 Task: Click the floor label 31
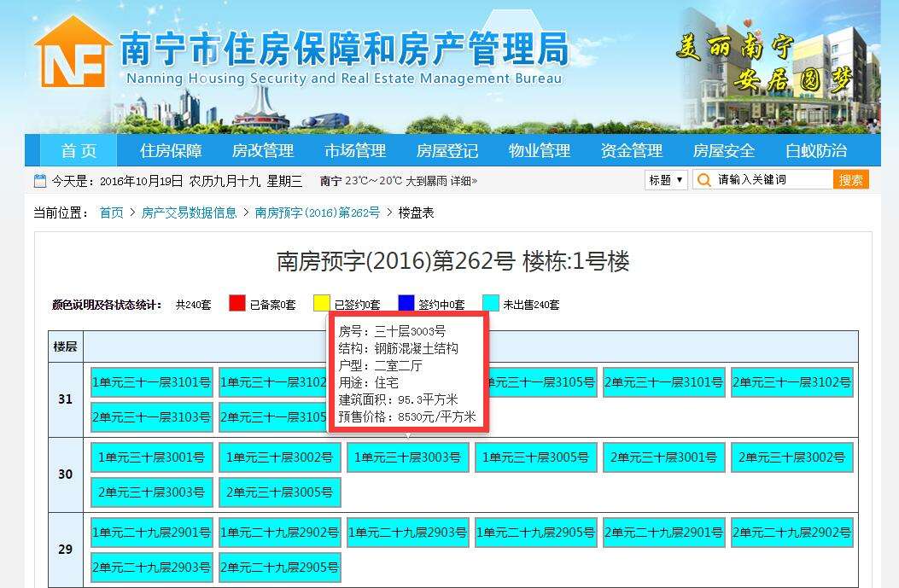[66, 399]
